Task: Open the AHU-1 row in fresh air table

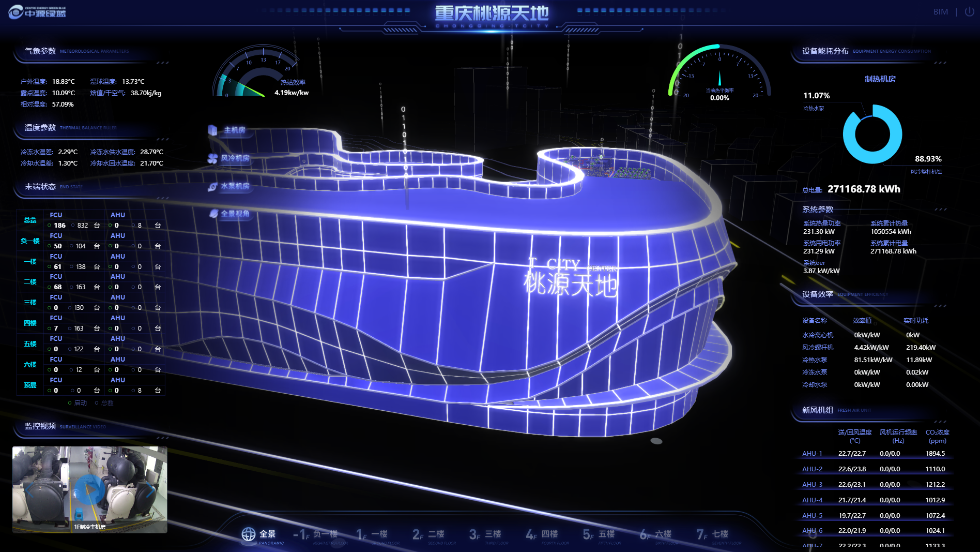Action: click(875, 454)
